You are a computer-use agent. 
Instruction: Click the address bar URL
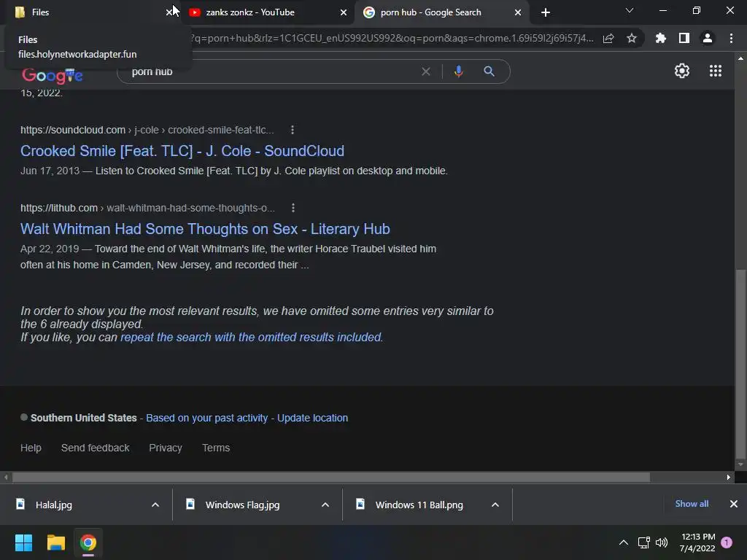tap(391, 38)
